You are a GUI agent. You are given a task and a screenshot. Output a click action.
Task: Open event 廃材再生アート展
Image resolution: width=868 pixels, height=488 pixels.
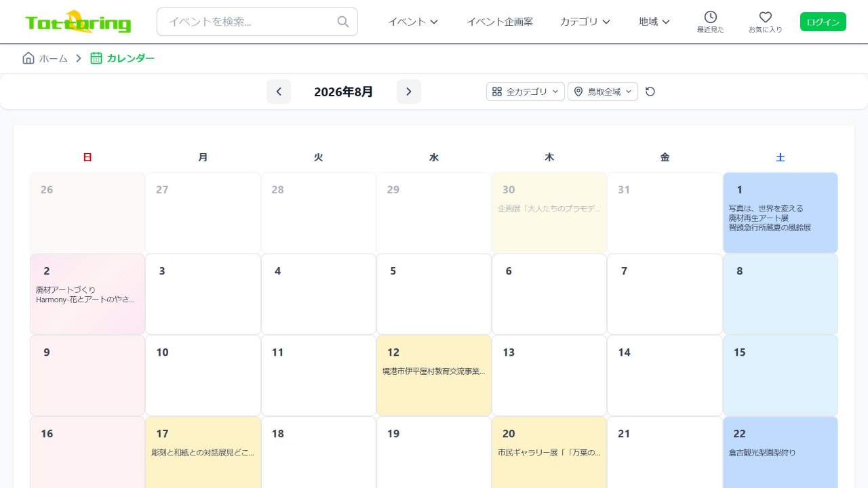point(758,218)
